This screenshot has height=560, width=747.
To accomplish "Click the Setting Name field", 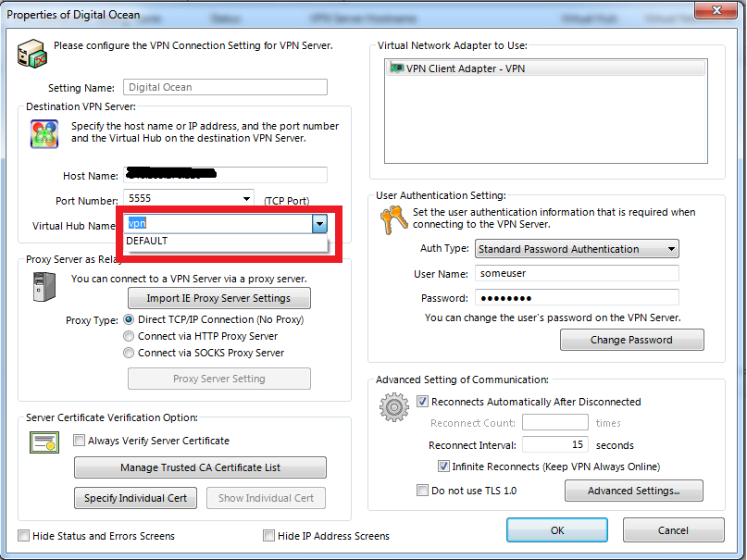I will tap(225, 87).
